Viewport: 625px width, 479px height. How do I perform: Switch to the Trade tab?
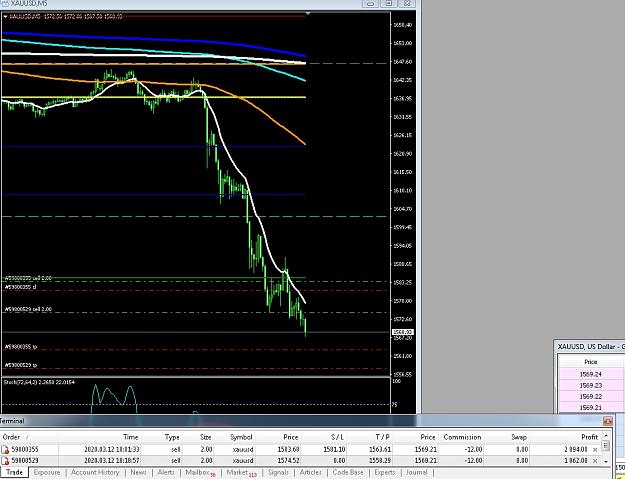tap(14, 472)
